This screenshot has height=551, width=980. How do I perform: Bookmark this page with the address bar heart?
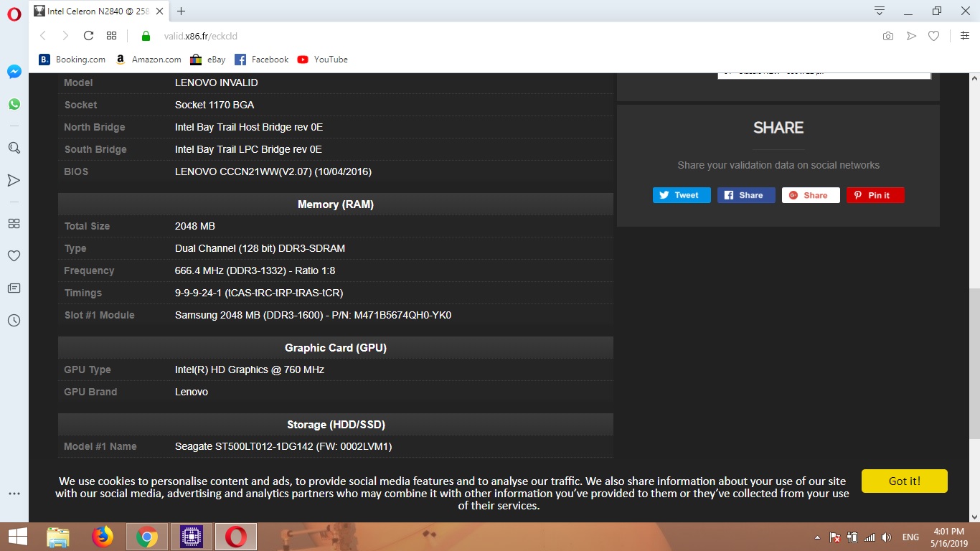pyautogui.click(x=933, y=36)
